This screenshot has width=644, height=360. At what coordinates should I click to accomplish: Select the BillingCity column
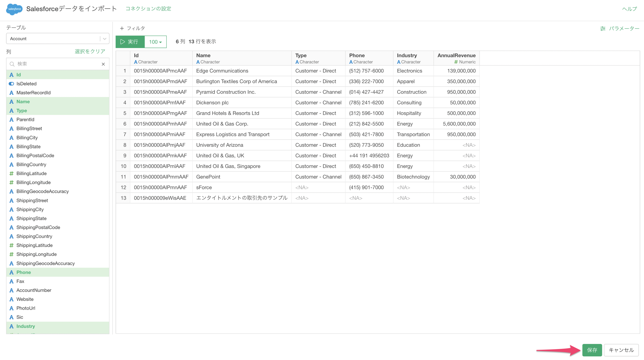point(58,138)
